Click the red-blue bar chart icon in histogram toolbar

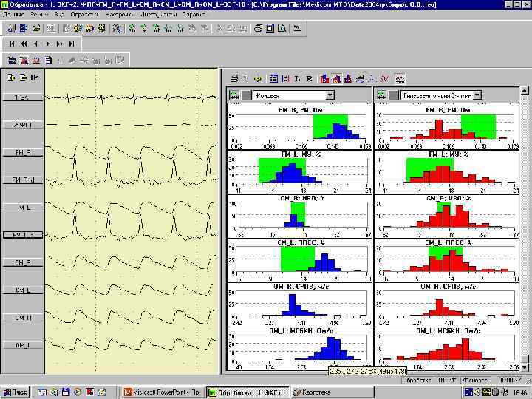tap(324, 79)
